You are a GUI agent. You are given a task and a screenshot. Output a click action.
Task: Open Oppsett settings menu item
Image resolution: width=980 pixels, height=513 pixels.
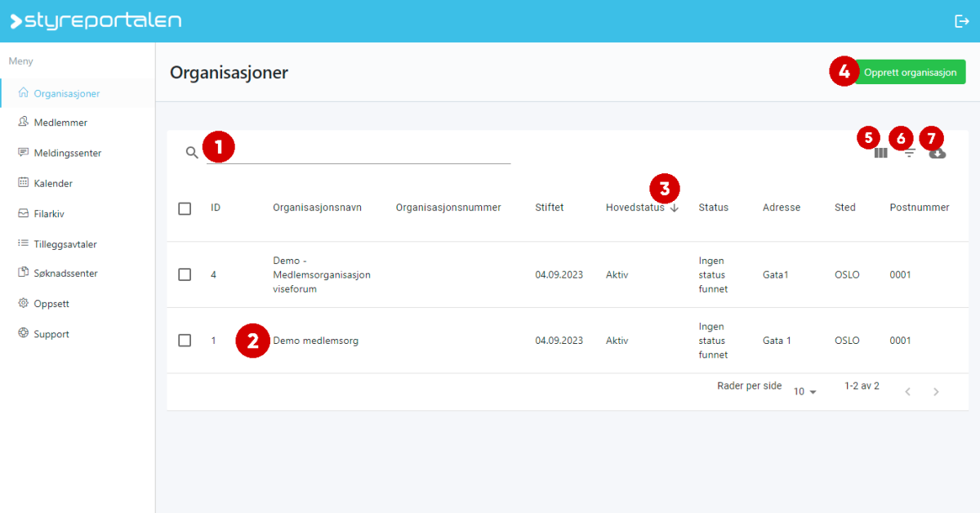51,304
